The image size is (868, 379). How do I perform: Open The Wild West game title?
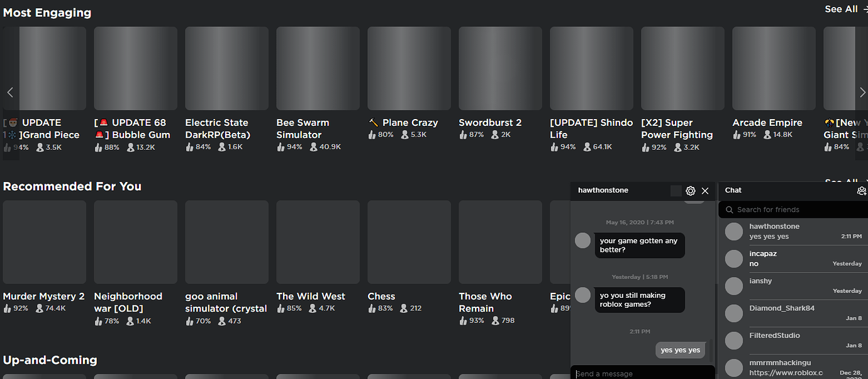[x=311, y=297]
